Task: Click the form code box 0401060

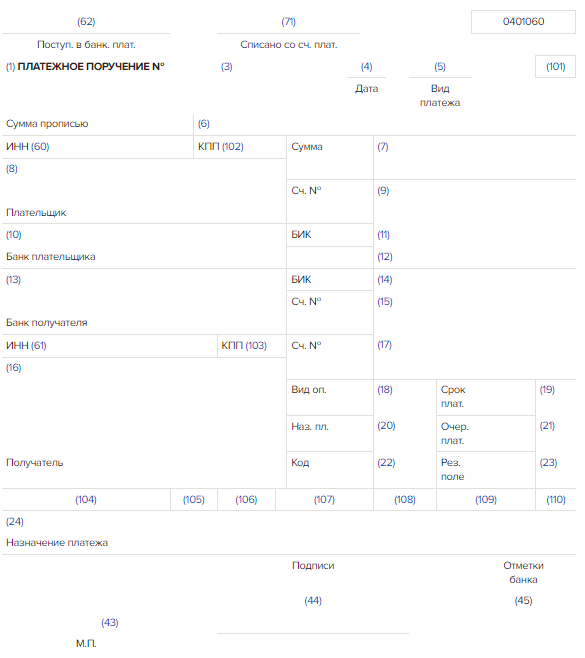Action: coord(523,22)
